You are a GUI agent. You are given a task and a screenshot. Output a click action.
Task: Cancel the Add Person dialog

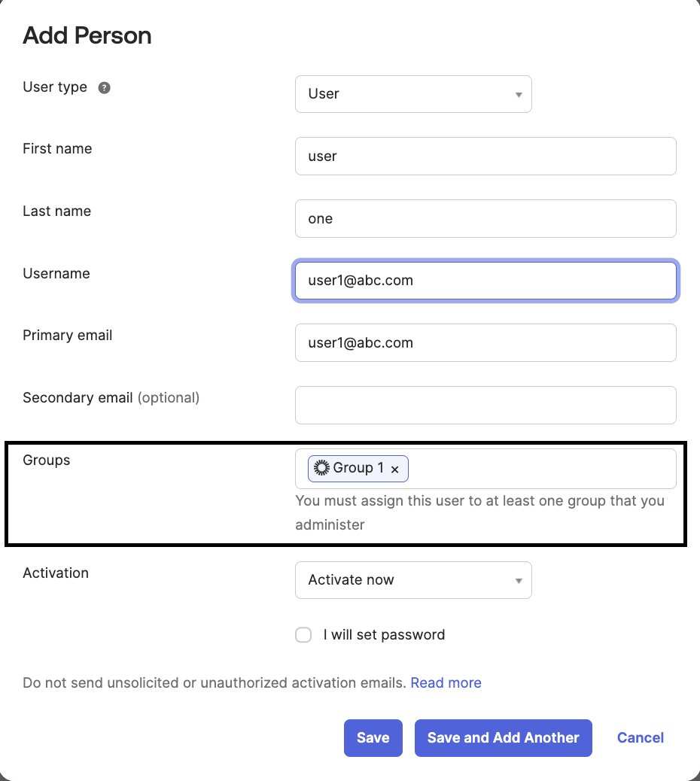(x=641, y=737)
